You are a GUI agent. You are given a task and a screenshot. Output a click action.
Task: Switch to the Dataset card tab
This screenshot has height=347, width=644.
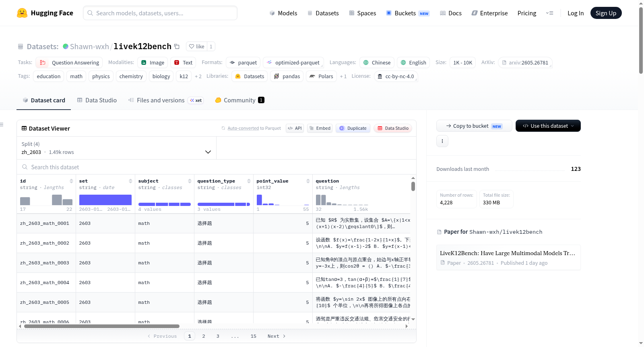43,100
